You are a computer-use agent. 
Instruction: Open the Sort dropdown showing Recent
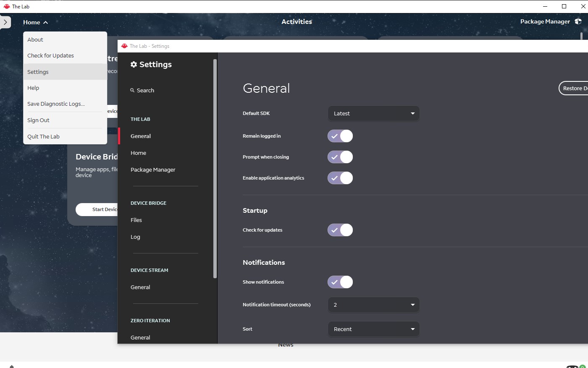[373, 329]
